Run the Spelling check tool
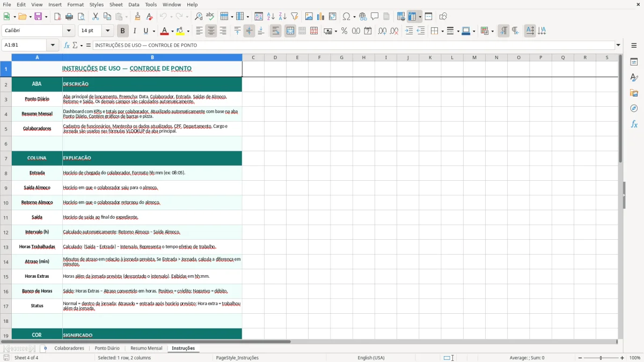The width and height of the screenshot is (644, 362). tap(210, 17)
